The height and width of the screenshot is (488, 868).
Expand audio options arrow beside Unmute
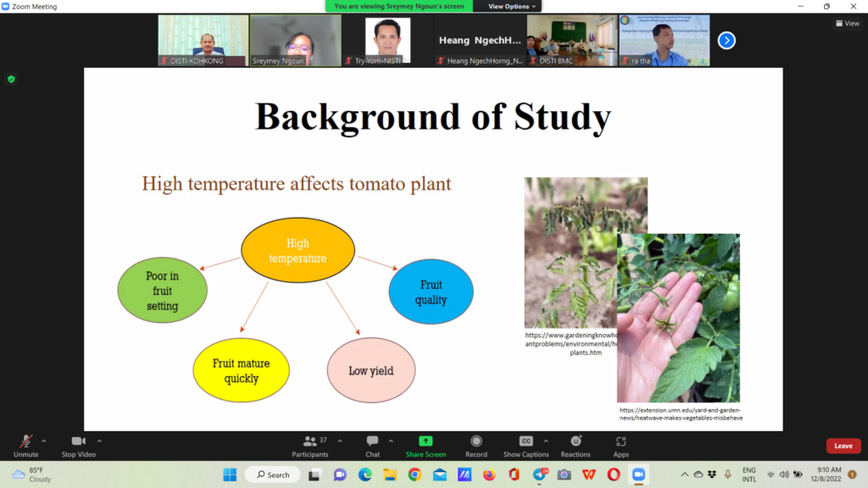(44, 441)
